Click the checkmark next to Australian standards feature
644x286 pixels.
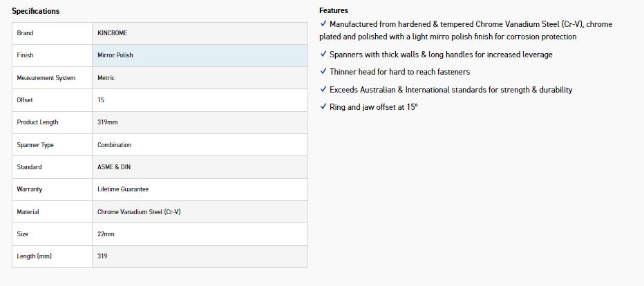(x=323, y=90)
